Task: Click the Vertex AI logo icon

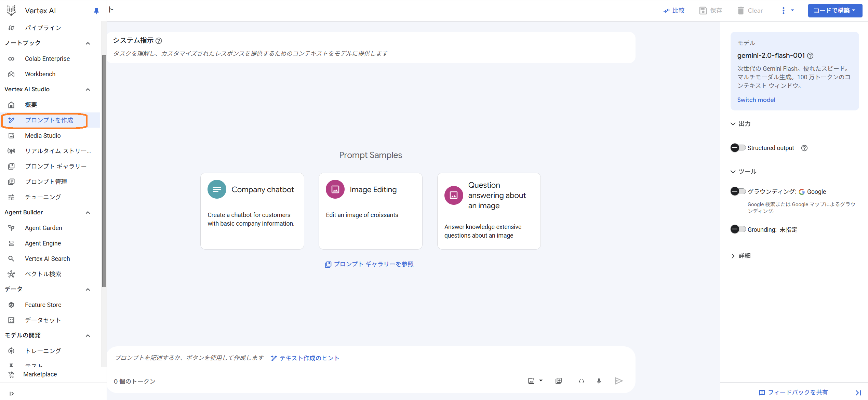Action: coord(11,11)
